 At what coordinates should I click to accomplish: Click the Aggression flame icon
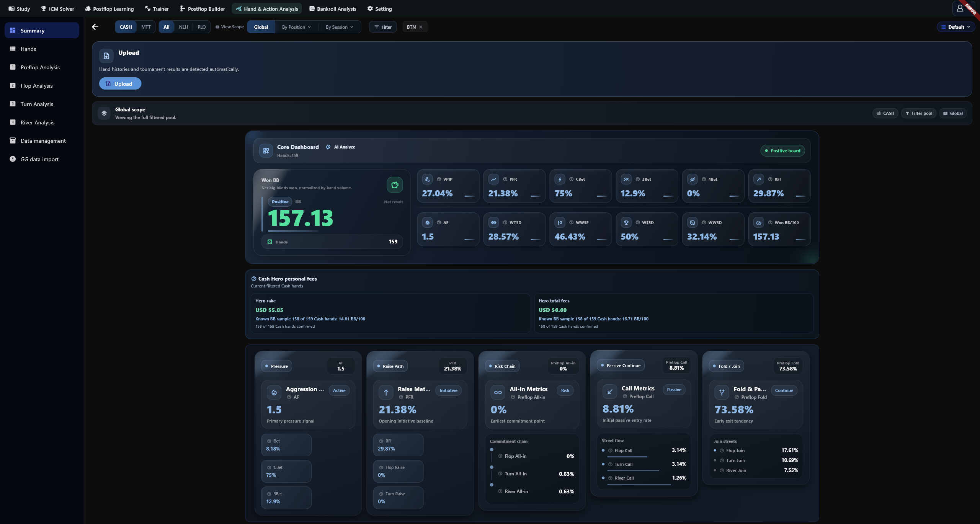pos(274,392)
